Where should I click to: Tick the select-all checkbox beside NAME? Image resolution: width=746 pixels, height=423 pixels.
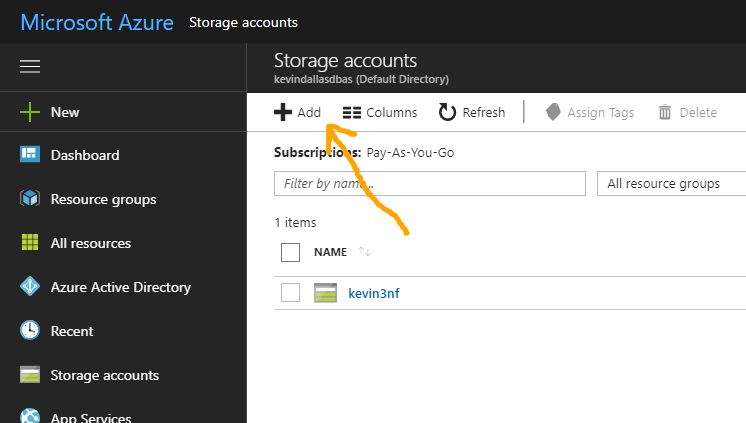290,252
